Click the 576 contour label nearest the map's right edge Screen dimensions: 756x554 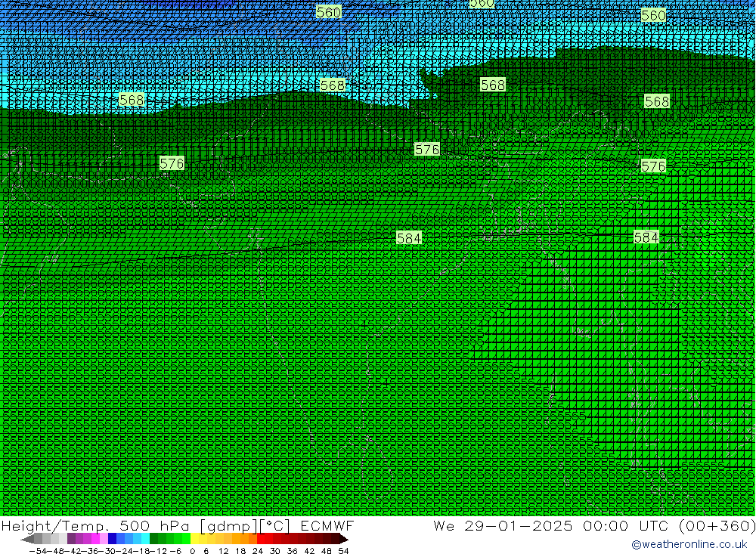653,166
